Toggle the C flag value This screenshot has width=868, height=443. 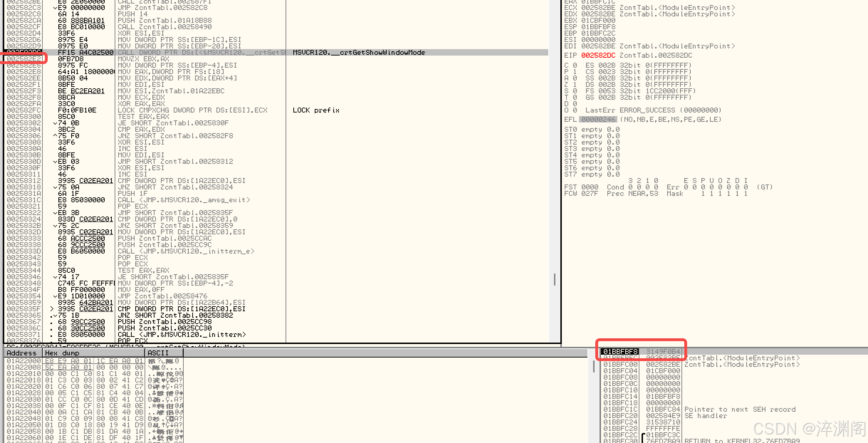click(x=575, y=65)
